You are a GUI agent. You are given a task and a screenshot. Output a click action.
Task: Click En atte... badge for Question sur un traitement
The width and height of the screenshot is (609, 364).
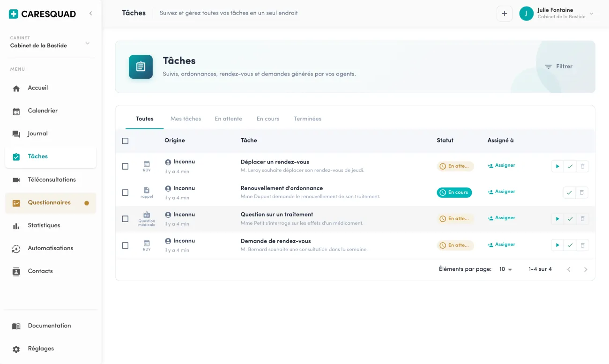[x=455, y=219]
